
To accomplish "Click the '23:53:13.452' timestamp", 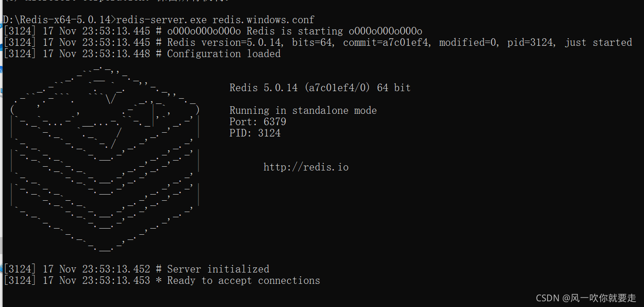I will pos(116,269).
